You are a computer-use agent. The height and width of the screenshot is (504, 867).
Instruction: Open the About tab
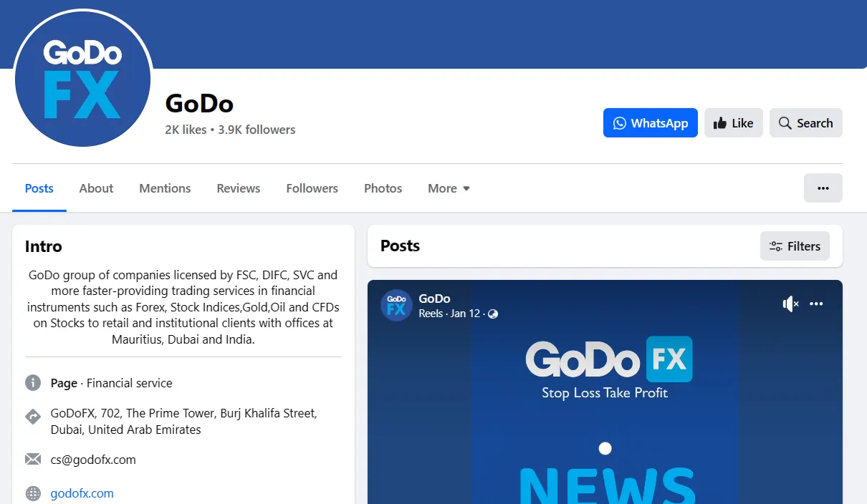tap(96, 188)
